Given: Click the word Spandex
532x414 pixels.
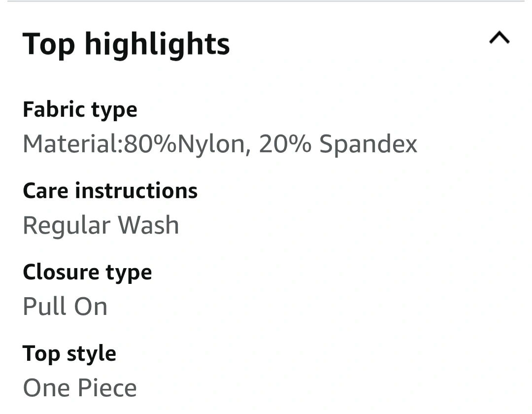Looking at the screenshot, I should click(368, 144).
